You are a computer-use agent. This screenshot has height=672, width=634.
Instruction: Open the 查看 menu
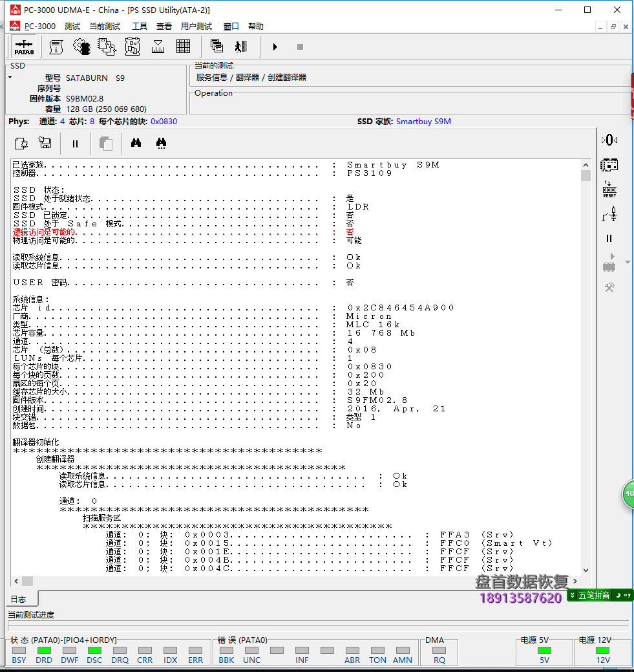pos(164,26)
